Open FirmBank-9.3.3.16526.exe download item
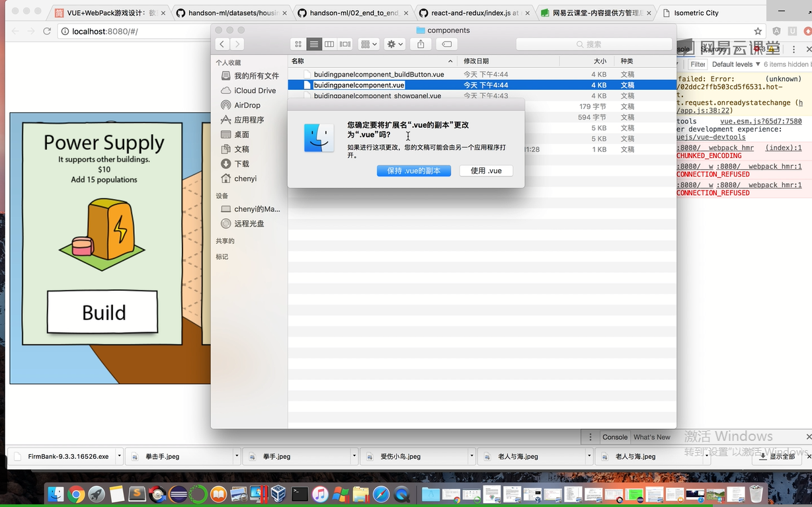The image size is (812, 507). point(63,456)
